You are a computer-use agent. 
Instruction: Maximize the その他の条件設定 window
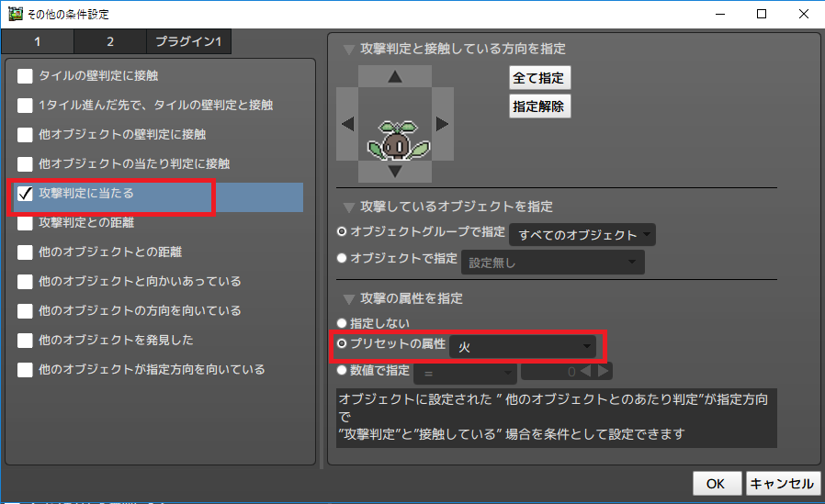click(x=762, y=14)
